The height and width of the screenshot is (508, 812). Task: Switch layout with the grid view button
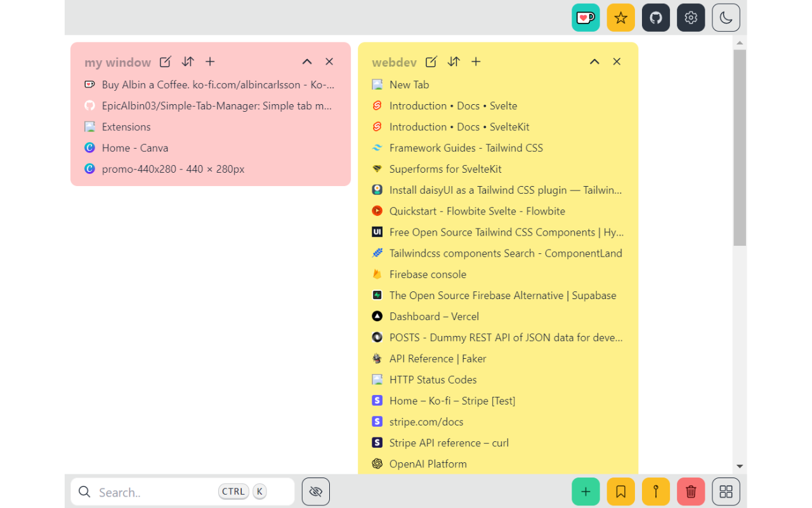click(726, 491)
